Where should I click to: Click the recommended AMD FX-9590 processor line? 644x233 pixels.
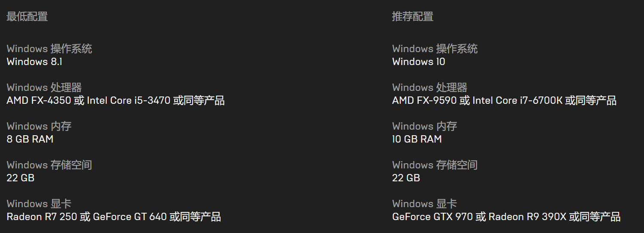[x=504, y=100]
